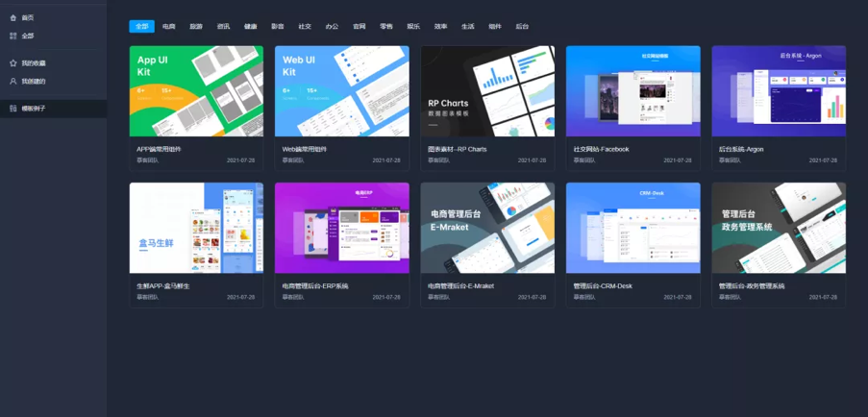Select the highlighted 全部 category tab
The width and height of the screenshot is (868, 417).
coord(141,27)
